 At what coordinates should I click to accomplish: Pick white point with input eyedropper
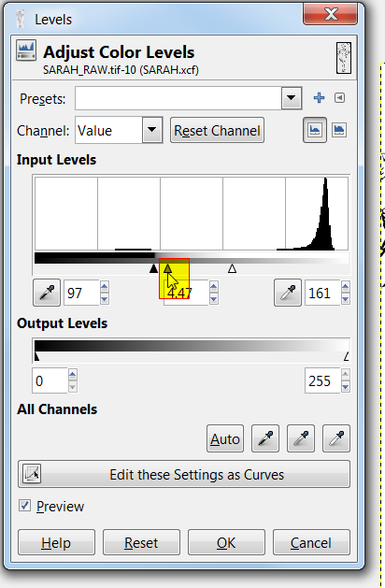click(x=288, y=293)
